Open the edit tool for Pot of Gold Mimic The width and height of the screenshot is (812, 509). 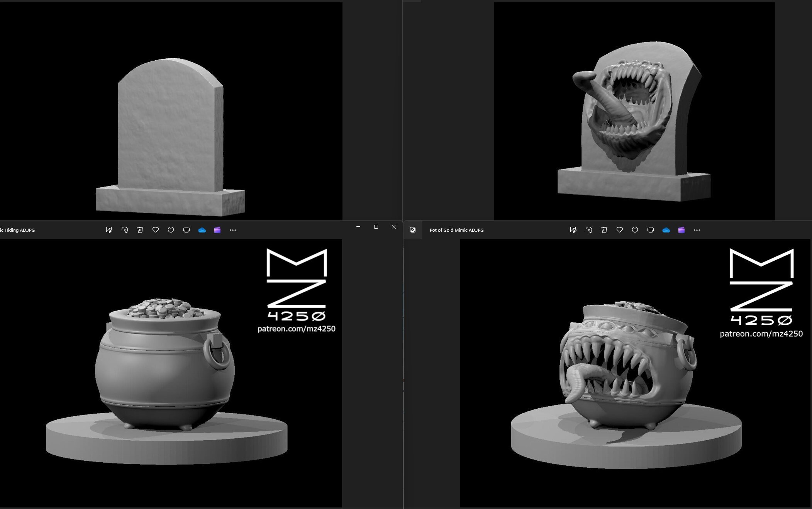574,230
